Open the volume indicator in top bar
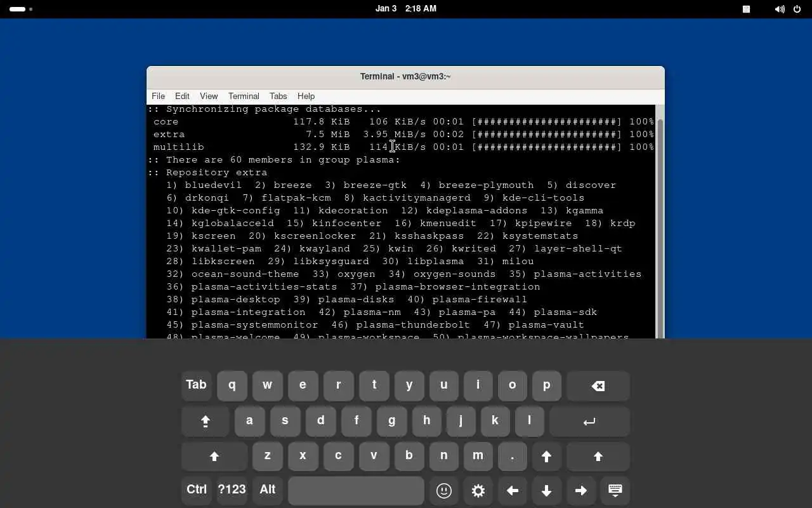Viewport: 812px width, 508px height. (x=780, y=9)
